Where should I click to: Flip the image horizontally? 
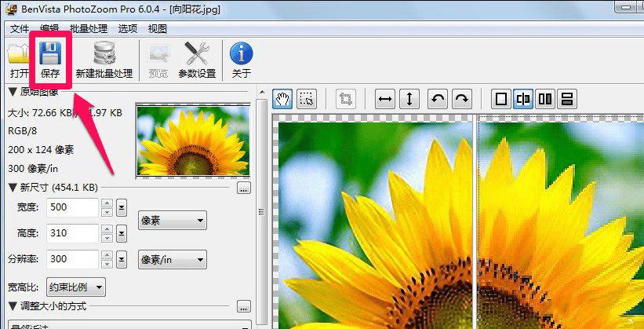385,100
